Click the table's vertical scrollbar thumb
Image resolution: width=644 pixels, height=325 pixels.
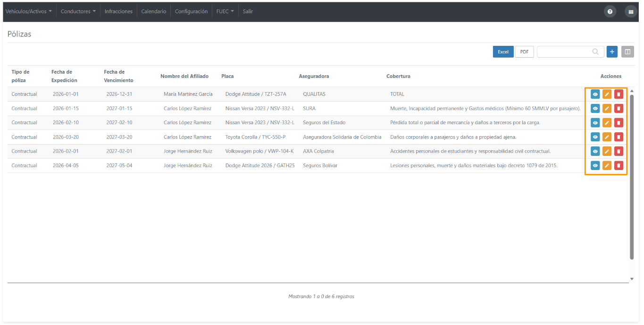tap(632, 177)
